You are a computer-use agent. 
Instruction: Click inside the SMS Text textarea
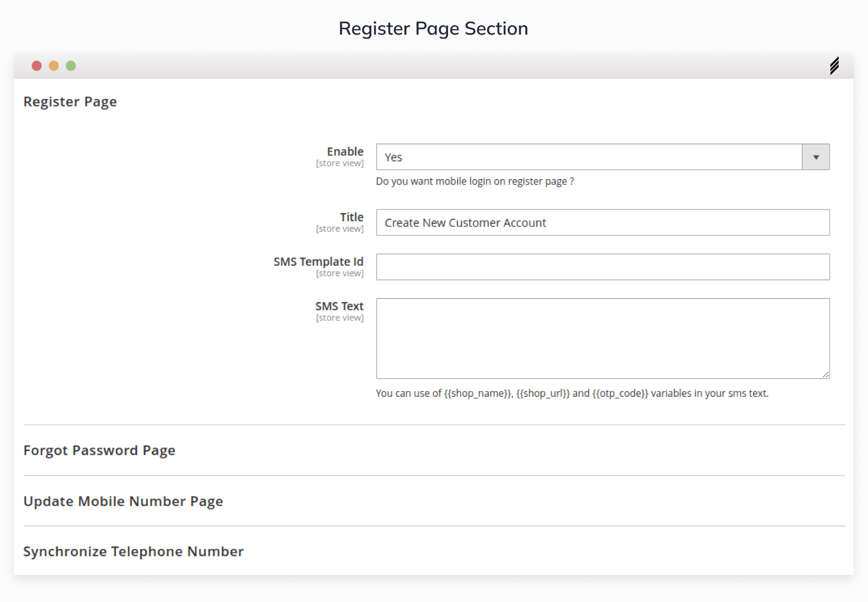click(603, 338)
